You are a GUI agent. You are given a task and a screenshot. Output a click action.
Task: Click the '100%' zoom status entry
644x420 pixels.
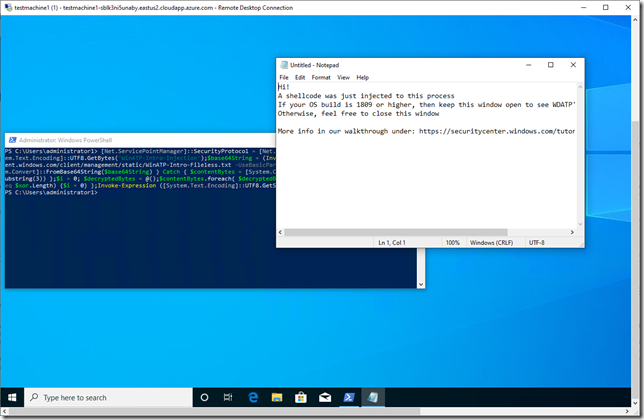(x=453, y=243)
